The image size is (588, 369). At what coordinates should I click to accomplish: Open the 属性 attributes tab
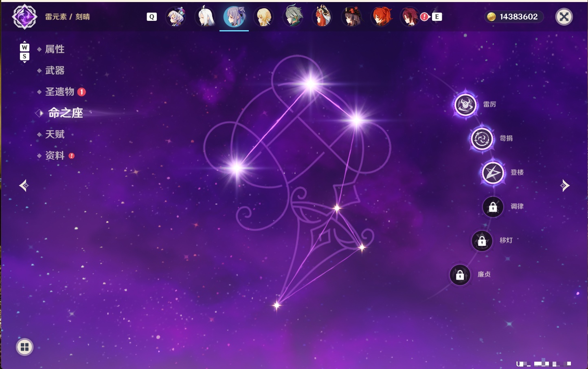click(55, 49)
